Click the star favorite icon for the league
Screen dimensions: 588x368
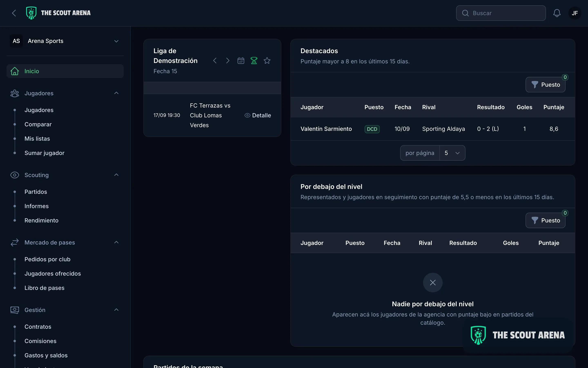pos(267,61)
